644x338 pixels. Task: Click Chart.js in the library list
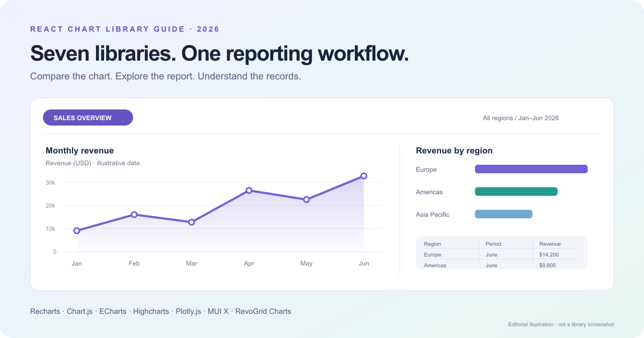79,311
